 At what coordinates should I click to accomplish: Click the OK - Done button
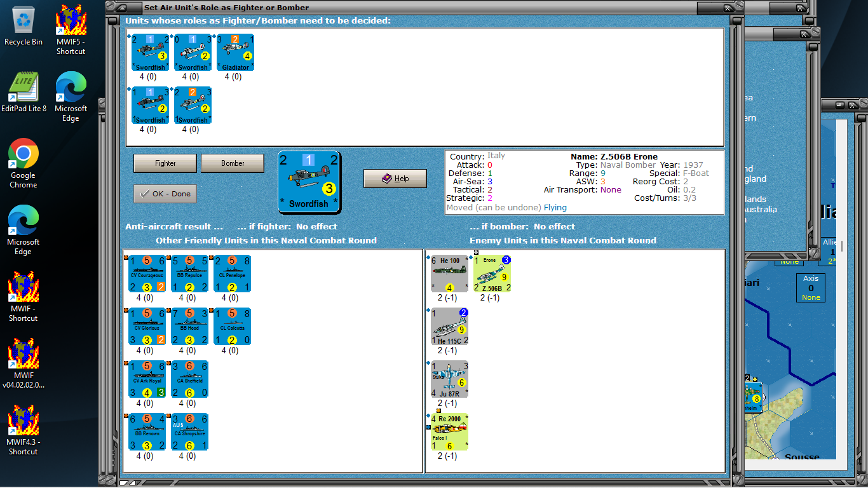165,194
